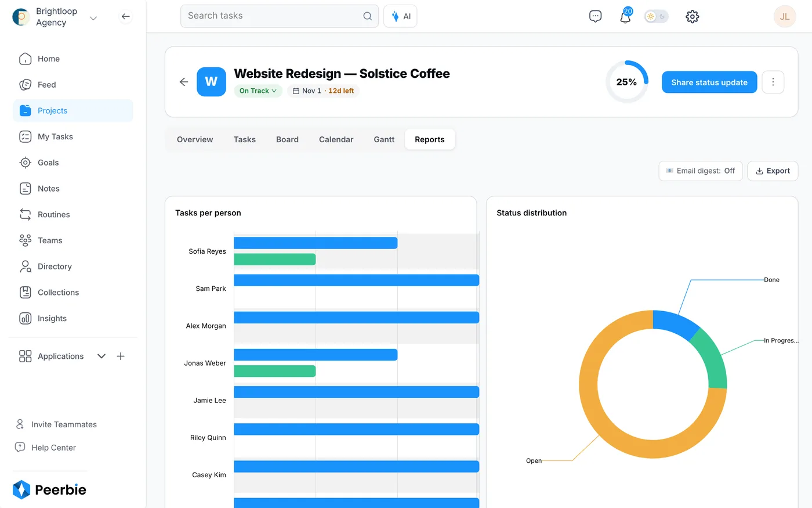812x508 pixels.
Task: Open the On Track status dropdown
Action: point(258,91)
